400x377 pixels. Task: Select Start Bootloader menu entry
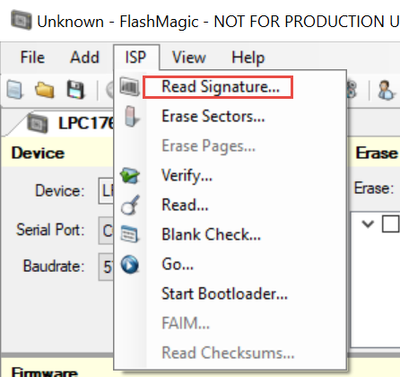224,294
